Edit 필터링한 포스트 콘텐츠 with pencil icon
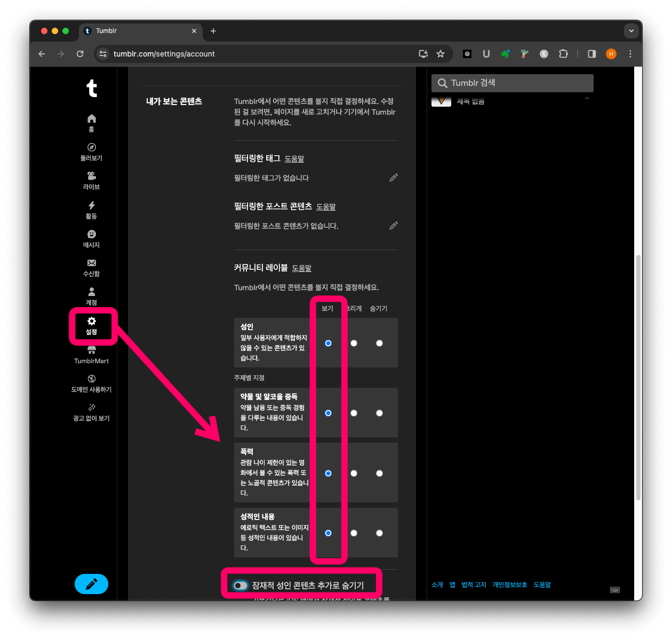The width and height of the screenshot is (672, 640). click(x=394, y=226)
